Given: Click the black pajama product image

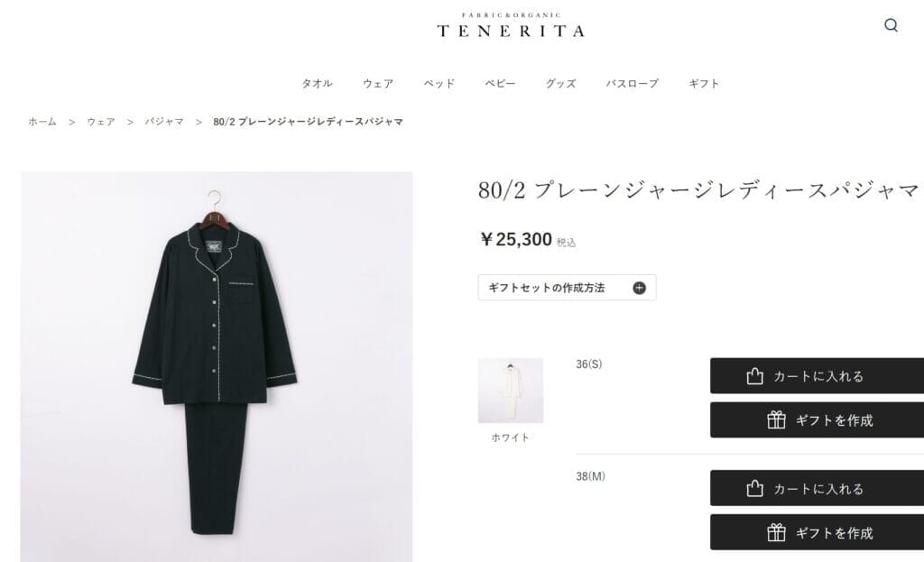Looking at the screenshot, I should [217, 366].
